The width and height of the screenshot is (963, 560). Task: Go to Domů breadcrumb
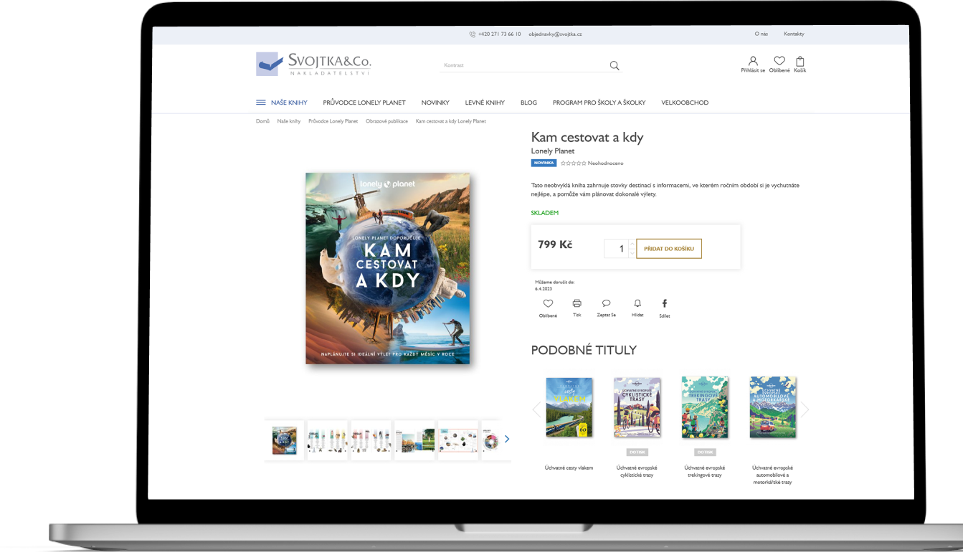(x=262, y=121)
